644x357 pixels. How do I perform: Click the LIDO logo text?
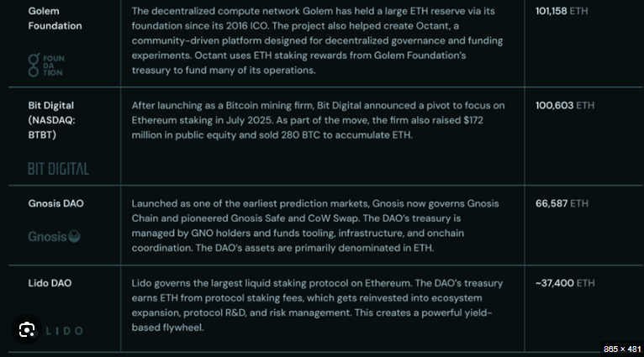[x=64, y=331]
